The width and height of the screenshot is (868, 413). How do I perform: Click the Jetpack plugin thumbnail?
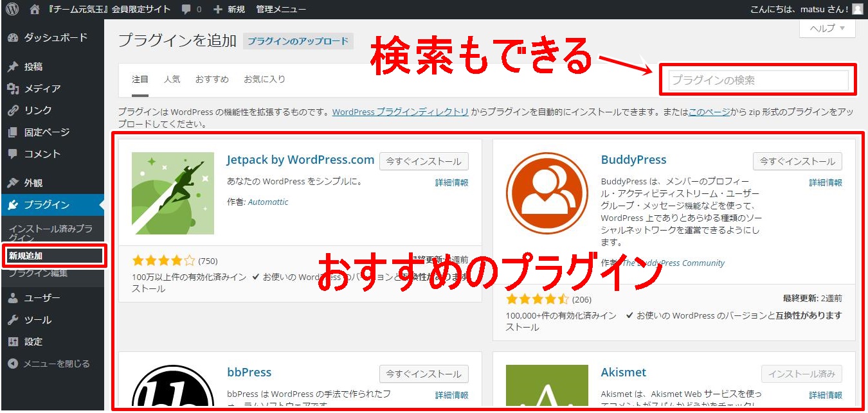[173, 193]
